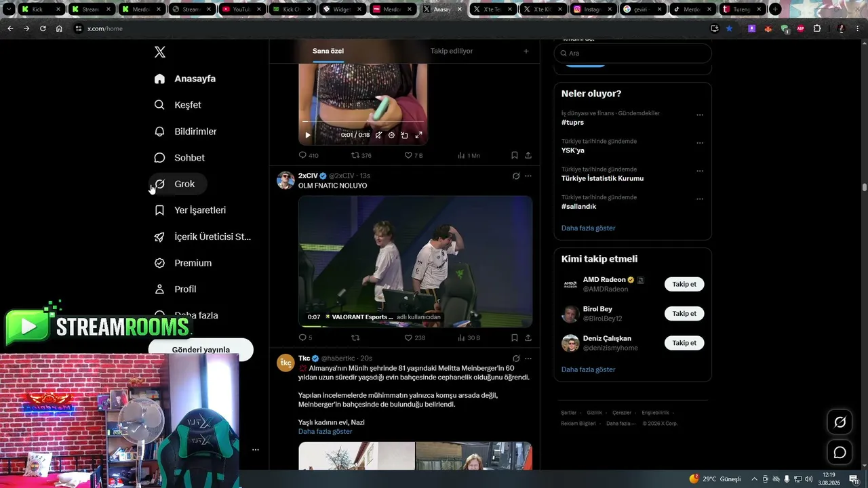Open the floating chat button at bottom right

pos(840,452)
